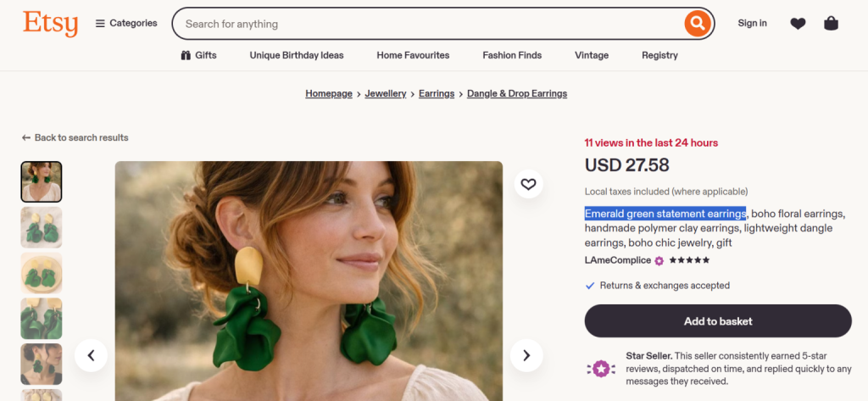Go to Dangle & Drop Earrings breadcrumb
This screenshot has height=401, width=868.
517,93
